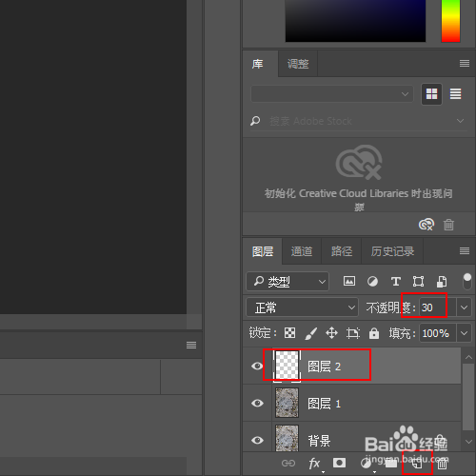Select the 图层 1 layer thumbnail
The width and height of the screenshot is (476, 476).
pos(287,403)
